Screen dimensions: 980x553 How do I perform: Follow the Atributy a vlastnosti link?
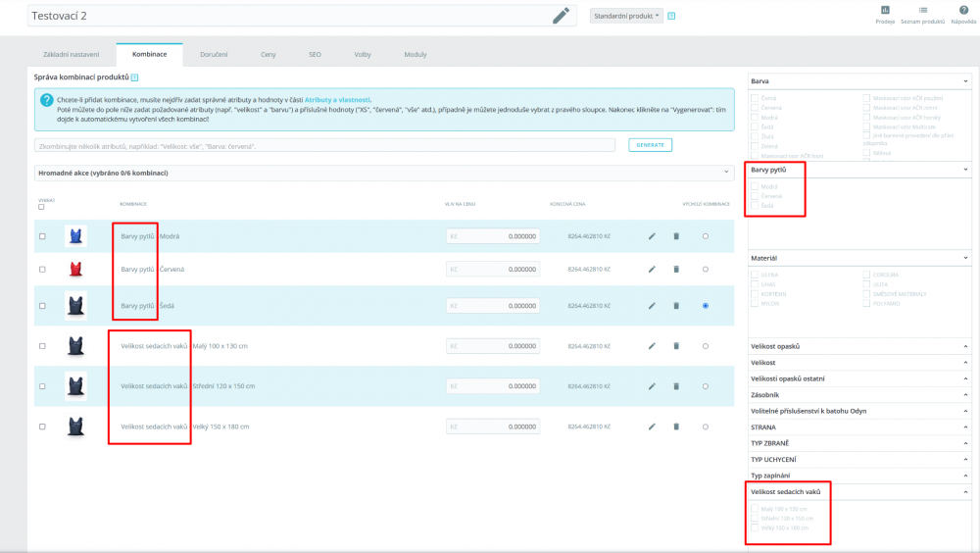click(337, 99)
